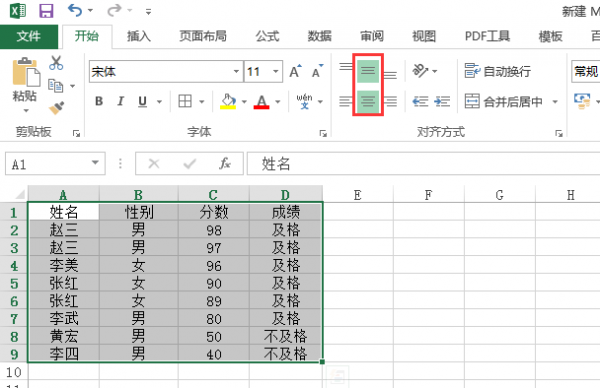600x388 pixels.
Task: Click the wén phonetic guide icon
Action: [x=305, y=101]
